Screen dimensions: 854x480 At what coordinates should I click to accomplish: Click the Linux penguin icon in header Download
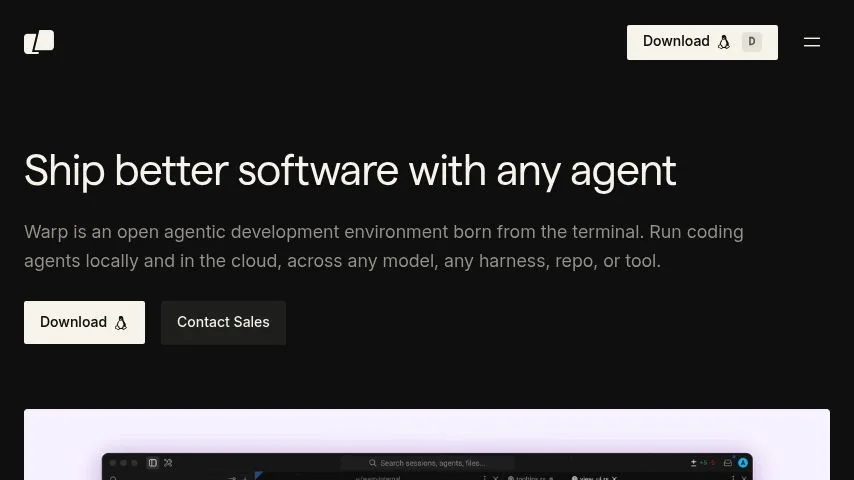pyautogui.click(x=724, y=42)
